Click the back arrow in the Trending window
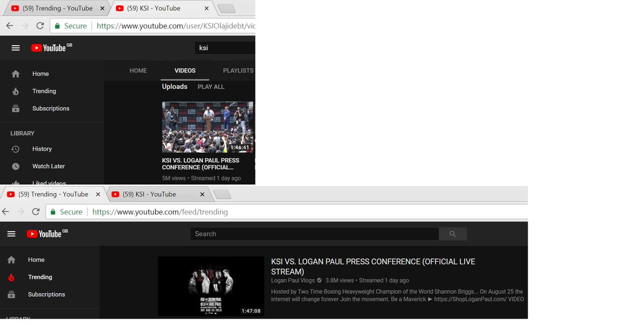The width and height of the screenshot is (644, 325). 6,212
